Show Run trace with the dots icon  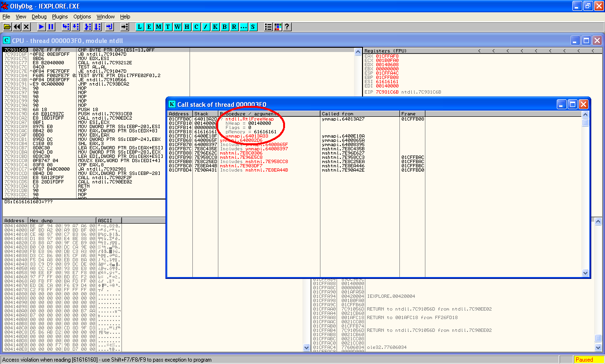point(243,27)
